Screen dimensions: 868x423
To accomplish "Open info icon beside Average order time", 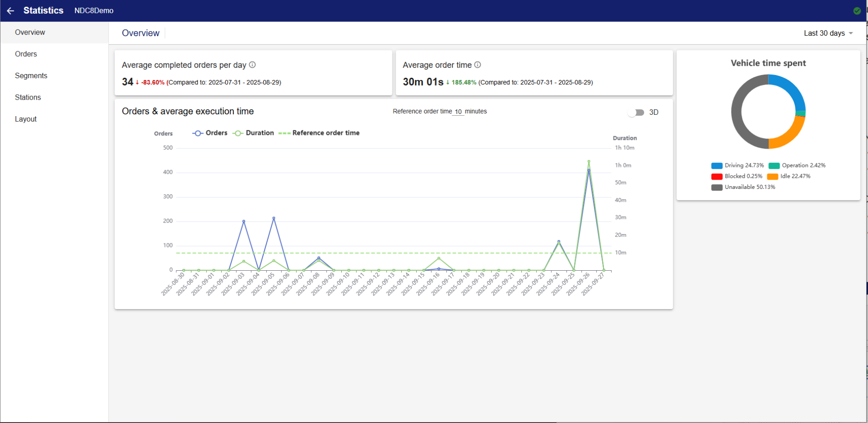I will 477,65.
